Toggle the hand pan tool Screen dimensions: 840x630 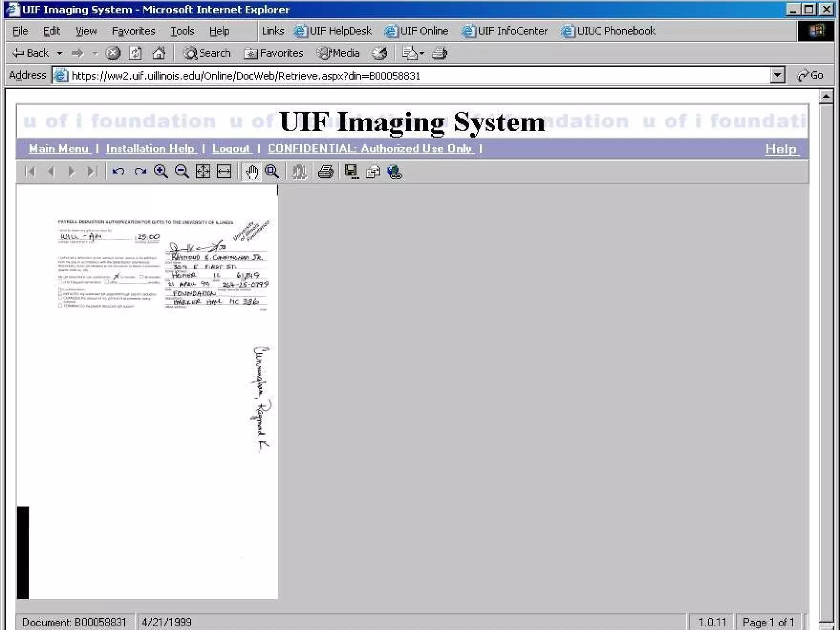[x=251, y=171]
